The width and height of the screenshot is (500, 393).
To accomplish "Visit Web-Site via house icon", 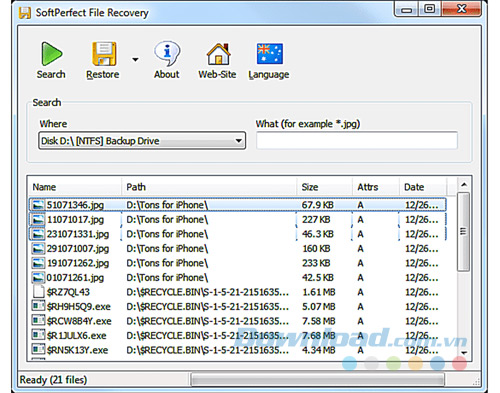I will click(218, 54).
